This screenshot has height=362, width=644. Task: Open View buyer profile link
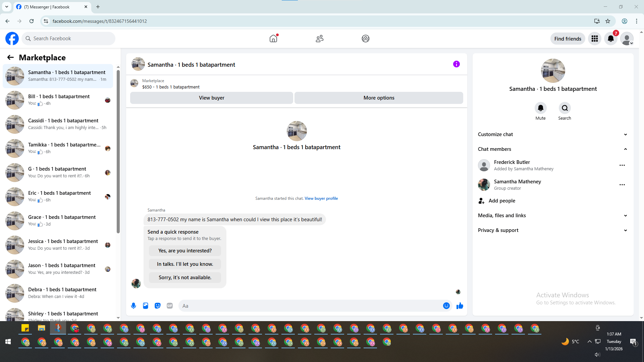tap(321, 198)
